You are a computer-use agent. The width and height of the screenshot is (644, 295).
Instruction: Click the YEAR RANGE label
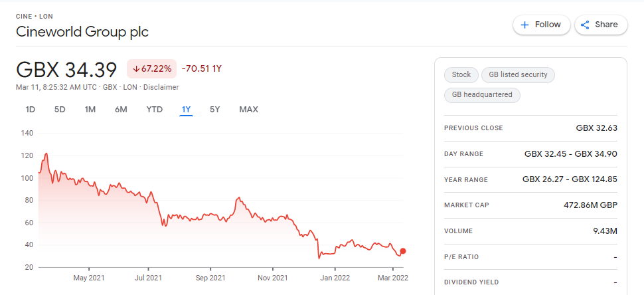(x=466, y=180)
